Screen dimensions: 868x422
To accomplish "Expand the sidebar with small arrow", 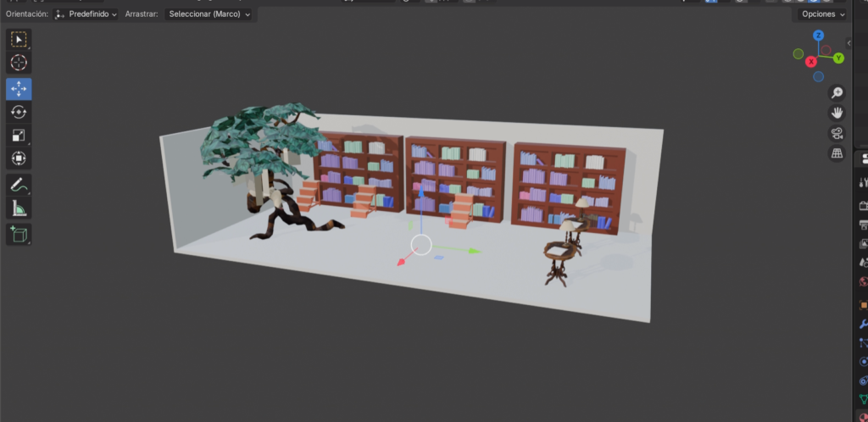I will pyautogui.click(x=849, y=42).
